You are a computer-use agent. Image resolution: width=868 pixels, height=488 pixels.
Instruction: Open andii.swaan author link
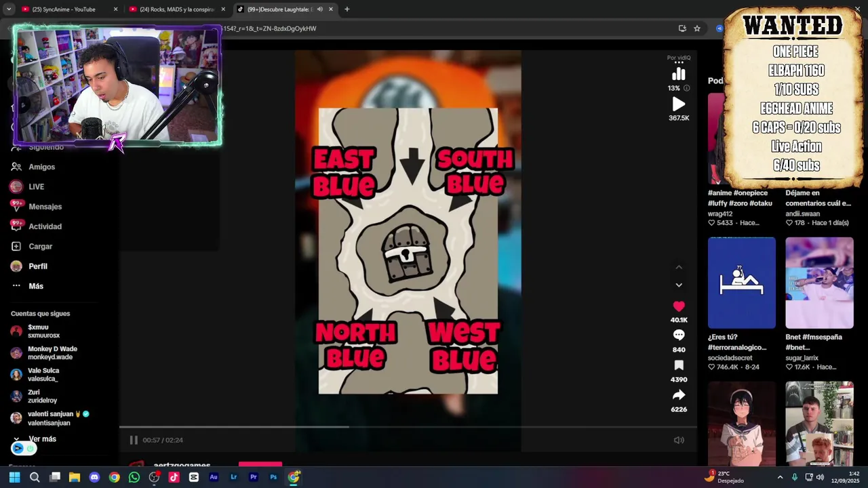[802, 213]
